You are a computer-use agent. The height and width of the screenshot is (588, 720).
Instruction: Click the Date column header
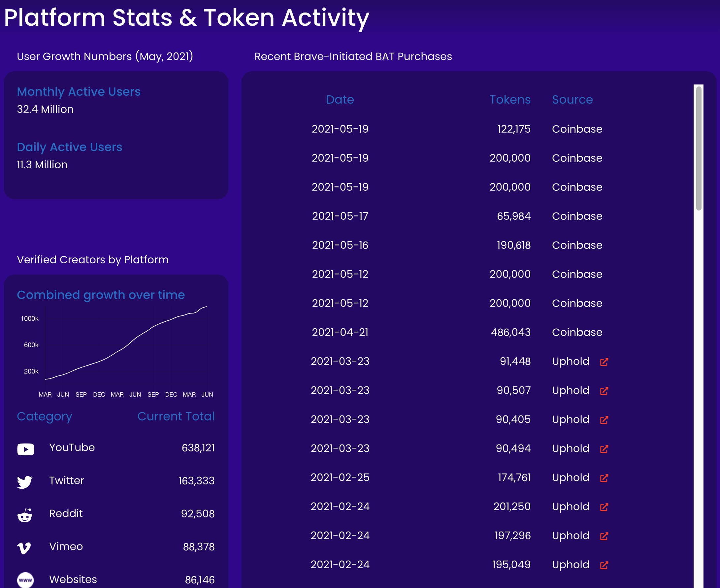pos(340,100)
